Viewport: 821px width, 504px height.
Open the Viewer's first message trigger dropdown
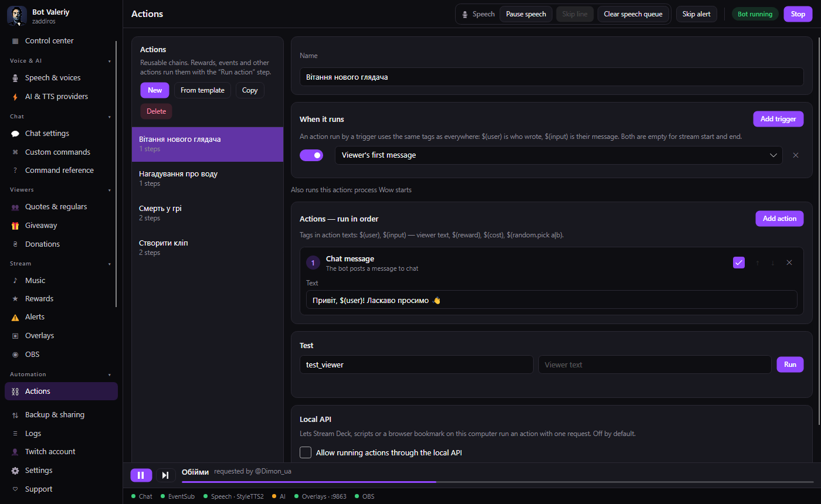558,155
